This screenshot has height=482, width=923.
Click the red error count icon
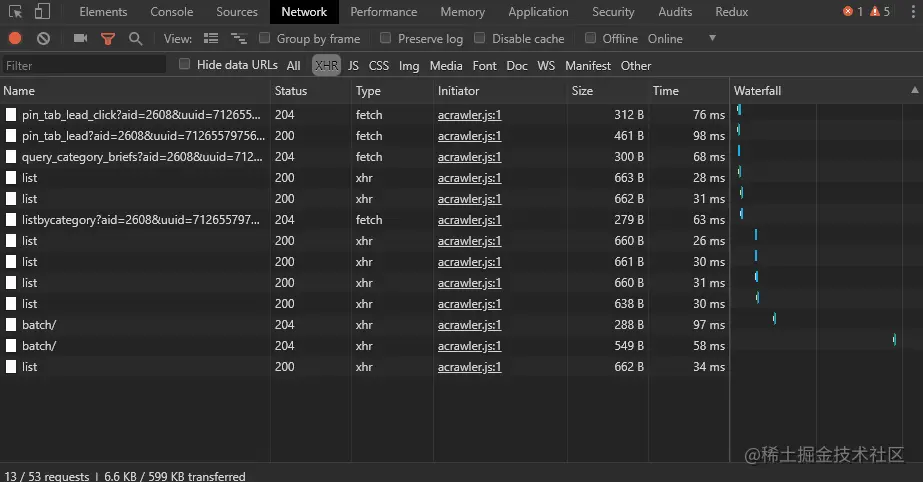point(848,11)
